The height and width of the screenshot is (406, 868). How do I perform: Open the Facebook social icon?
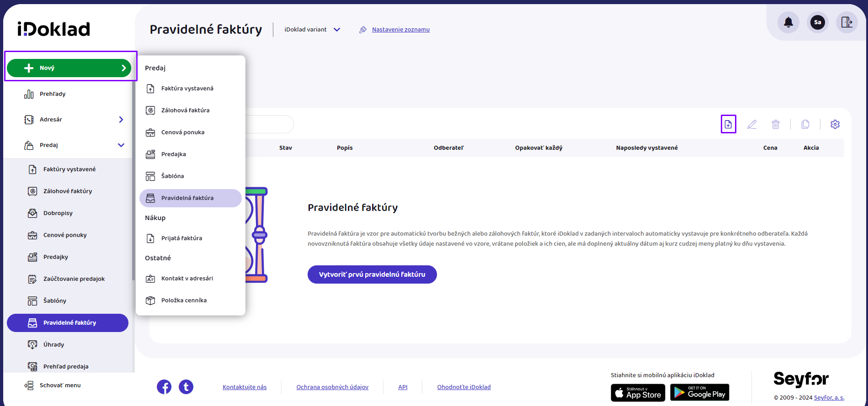pos(164,387)
